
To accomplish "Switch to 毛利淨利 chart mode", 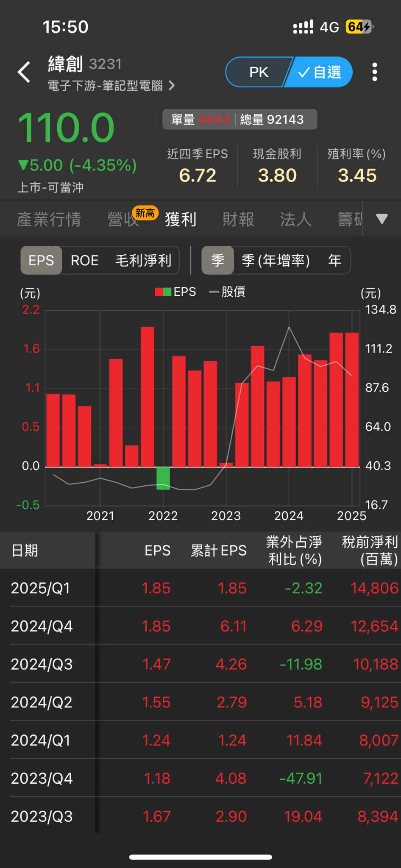I will pyautogui.click(x=143, y=260).
